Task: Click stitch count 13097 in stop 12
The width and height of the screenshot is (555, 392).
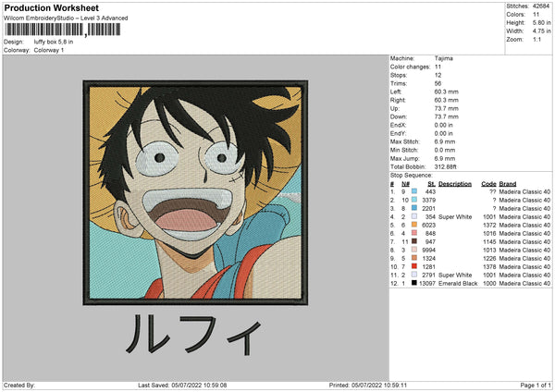Action: tap(427, 284)
